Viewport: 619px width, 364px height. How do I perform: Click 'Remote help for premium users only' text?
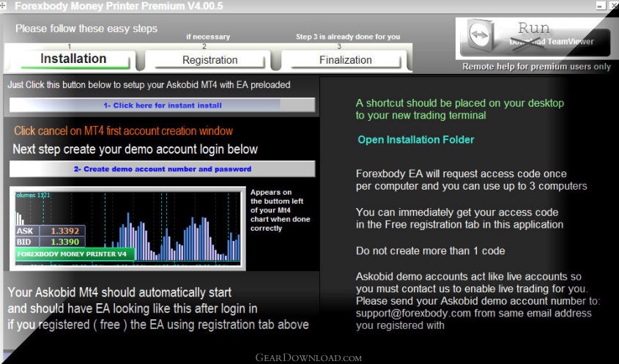[x=536, y=67]
